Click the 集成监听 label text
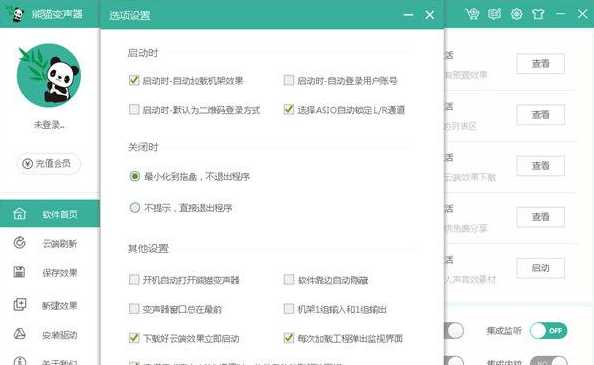The width and height of the screenshot is (594, 365). click(x=504, y=331)
